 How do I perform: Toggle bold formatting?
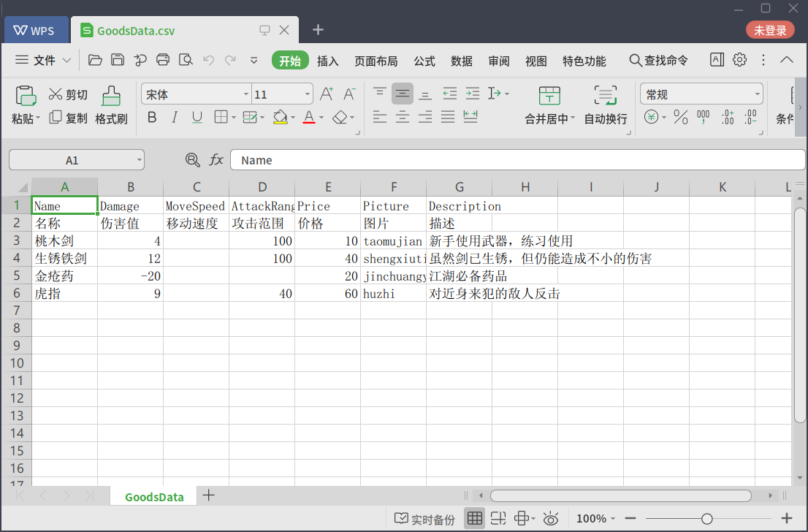click(x=152, y=117)
